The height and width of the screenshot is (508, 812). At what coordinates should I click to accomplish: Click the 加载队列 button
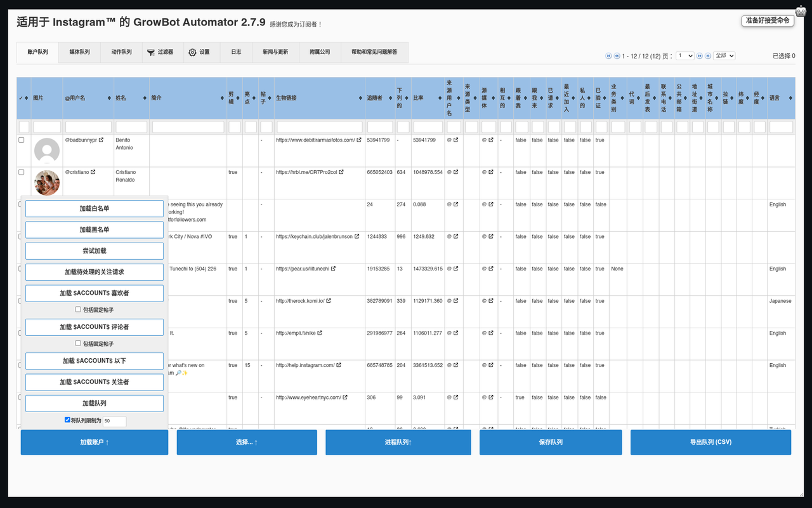[x=95, y=403]
